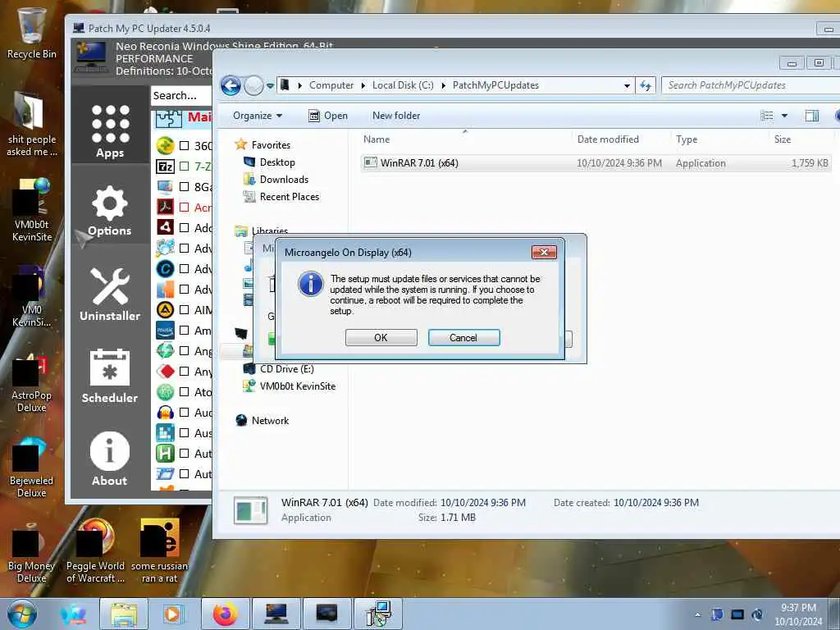Tick the 7-Zip checkbox
840x630 pixels.
[x=185, y=166]
